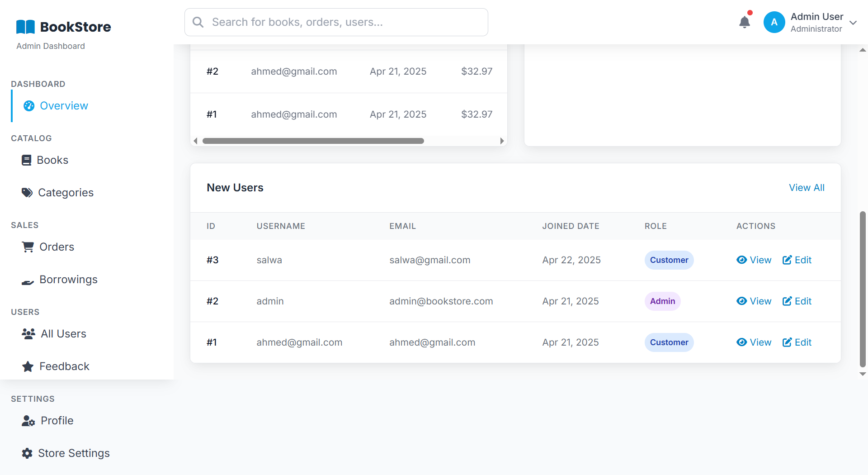Click the right arrow of the horizontal scrollbar

pyautogui.click(x=502, y=141)
